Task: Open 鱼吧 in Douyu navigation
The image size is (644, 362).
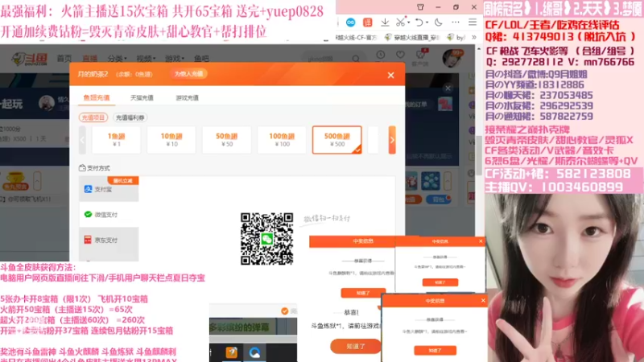Action: click(201, 59)
